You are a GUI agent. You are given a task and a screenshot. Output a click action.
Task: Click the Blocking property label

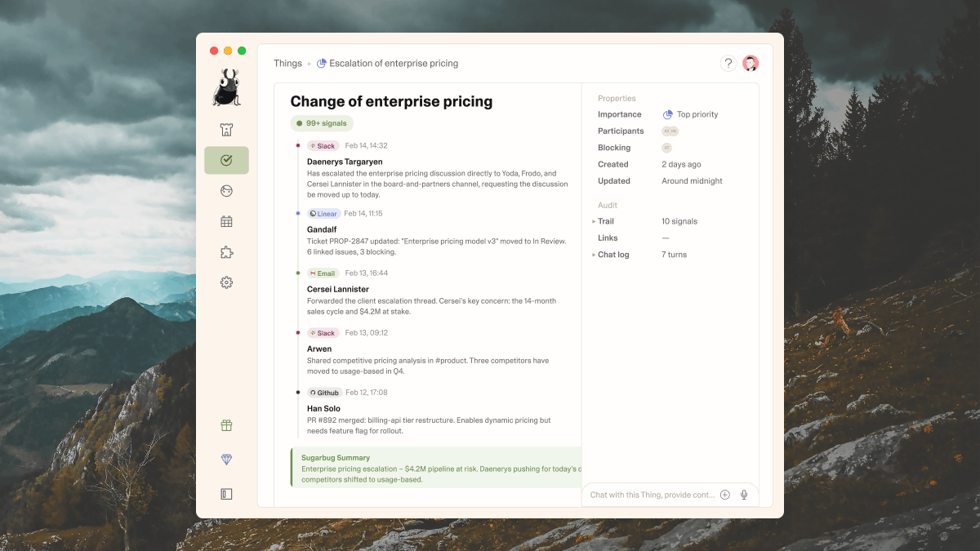614,148
